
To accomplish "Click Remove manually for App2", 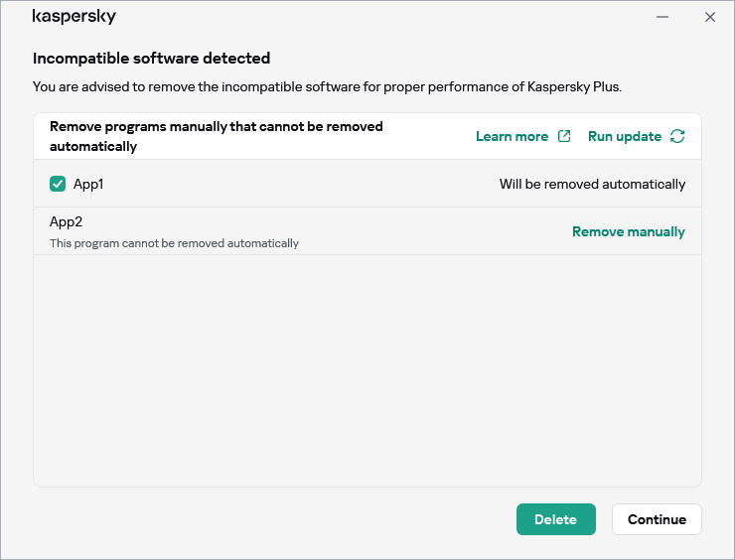I will (628, 231).
